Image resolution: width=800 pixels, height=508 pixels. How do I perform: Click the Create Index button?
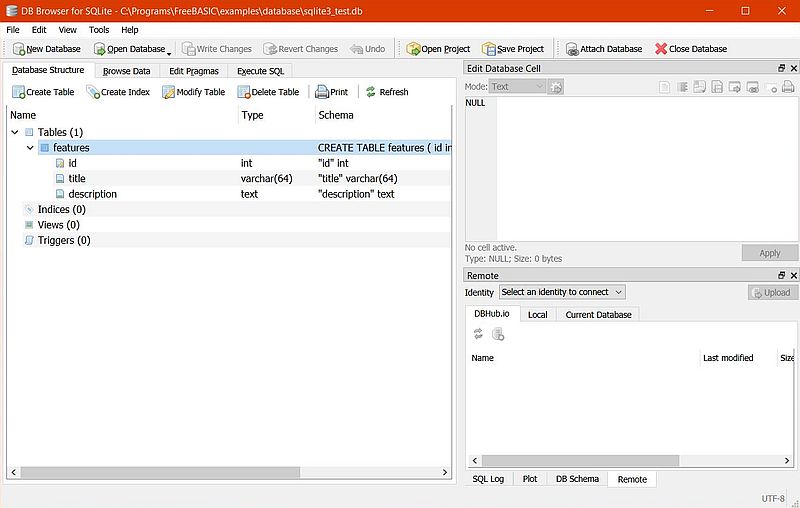click(118, 92)
